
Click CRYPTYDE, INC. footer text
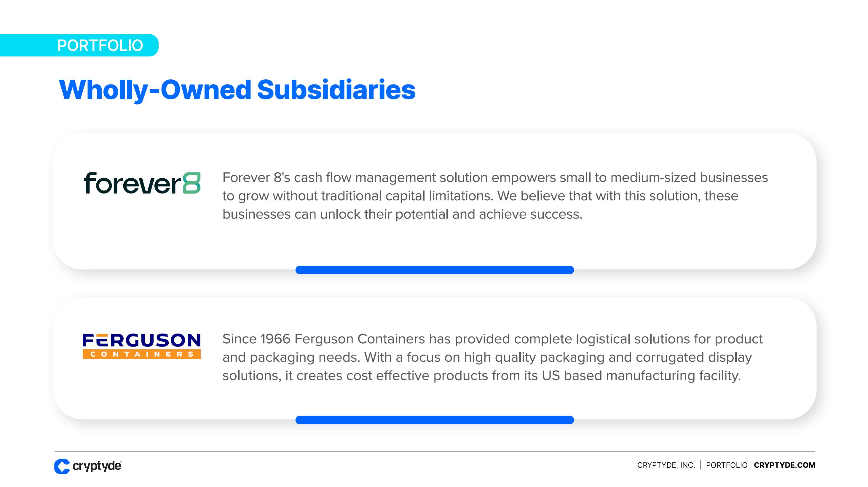666,465
